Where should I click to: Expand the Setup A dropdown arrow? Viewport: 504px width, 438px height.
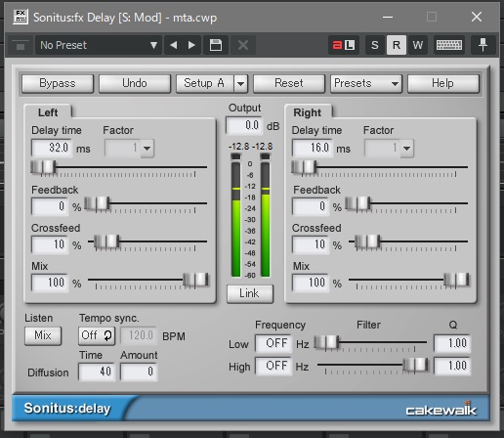coord(241,84)
